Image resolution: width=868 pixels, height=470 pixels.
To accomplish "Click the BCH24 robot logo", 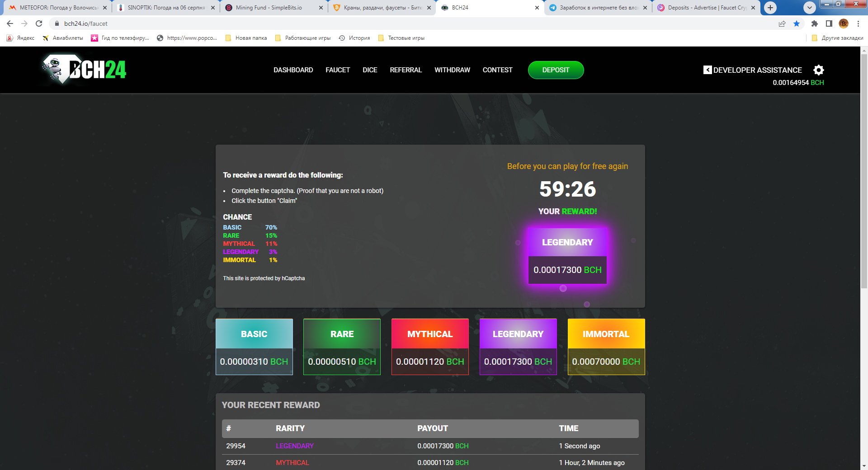I will click(85, 70).
